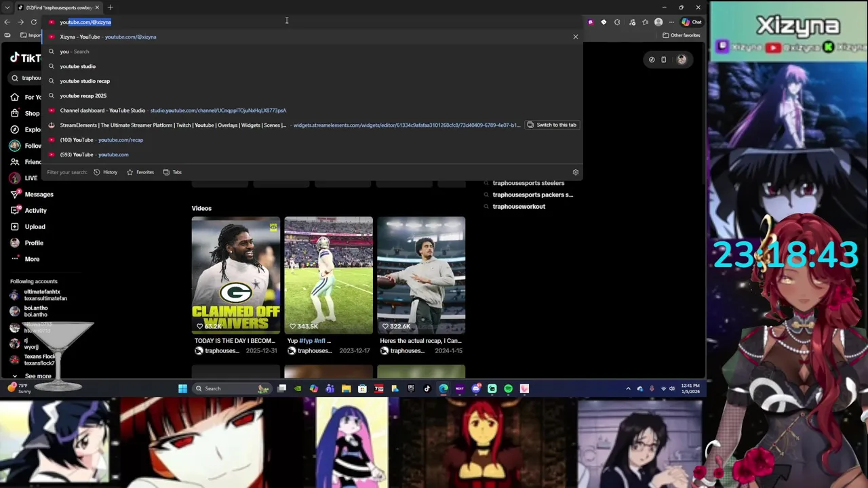Open Texans Flock following account
Image resolution: width=868 pixels, height=488 pixels.
pos(33,360)
